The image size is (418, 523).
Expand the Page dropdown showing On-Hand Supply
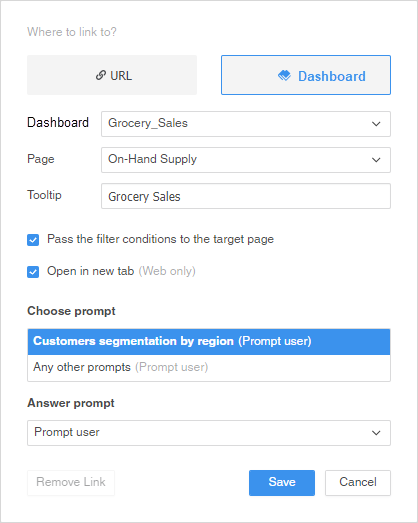246,160
